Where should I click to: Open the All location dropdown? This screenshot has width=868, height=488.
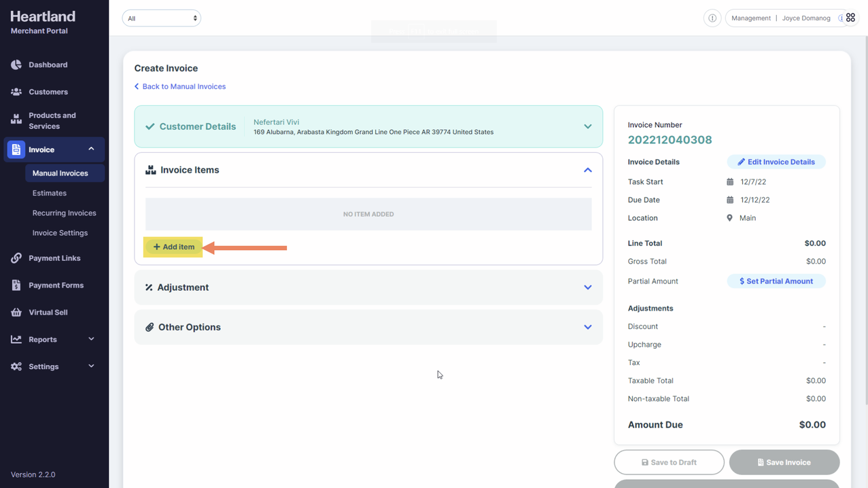click(161, 18)
